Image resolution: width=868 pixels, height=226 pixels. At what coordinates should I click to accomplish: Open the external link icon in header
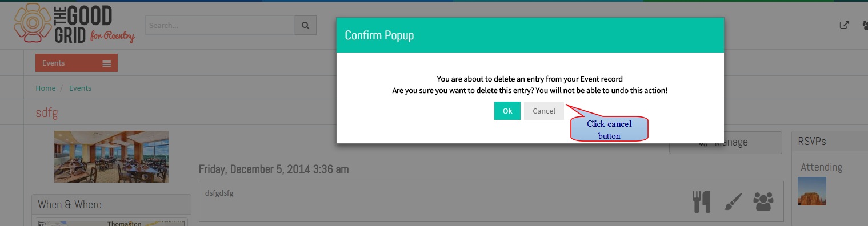click(844, 25)
